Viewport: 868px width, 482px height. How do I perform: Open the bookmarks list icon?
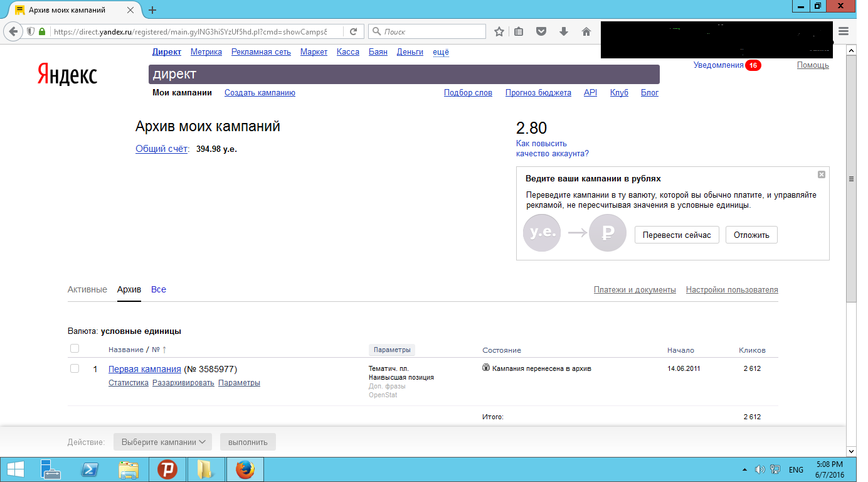(x=519, y=31)
